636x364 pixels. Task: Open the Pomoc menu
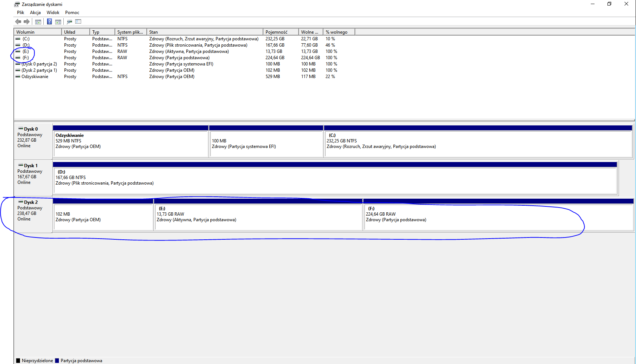72,13
